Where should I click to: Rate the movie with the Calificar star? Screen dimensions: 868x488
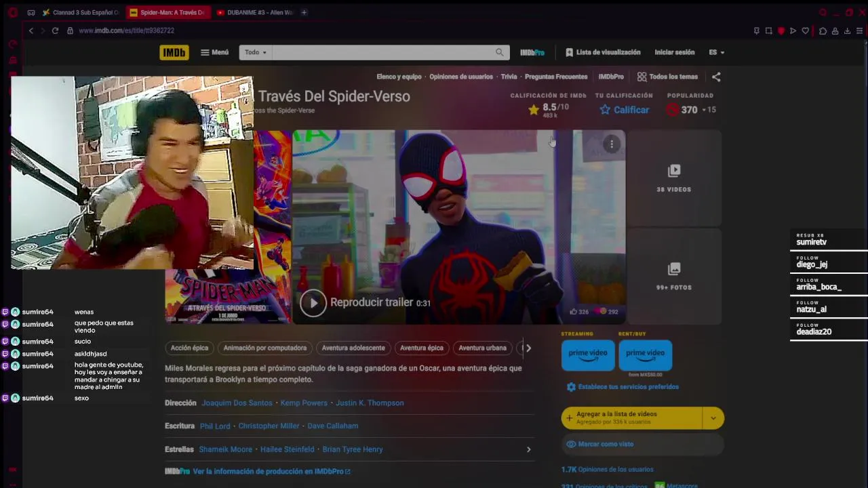(x=624, y=110)
